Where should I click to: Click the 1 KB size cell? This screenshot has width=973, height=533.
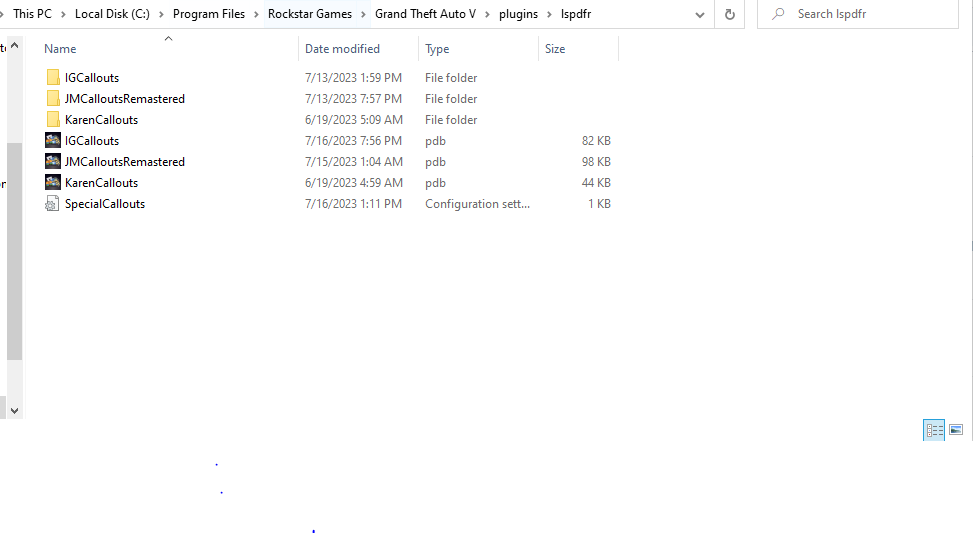(x=599, y=204)
